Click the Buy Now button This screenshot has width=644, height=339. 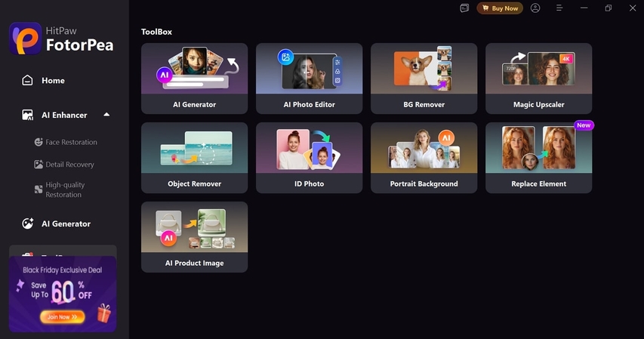(500, 8)
